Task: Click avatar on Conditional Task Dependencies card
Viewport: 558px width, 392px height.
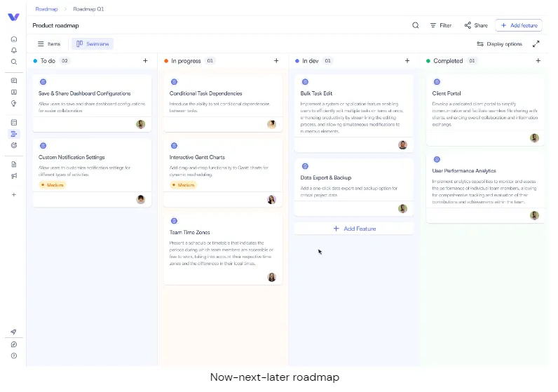Action: click(x=271, y=124)
